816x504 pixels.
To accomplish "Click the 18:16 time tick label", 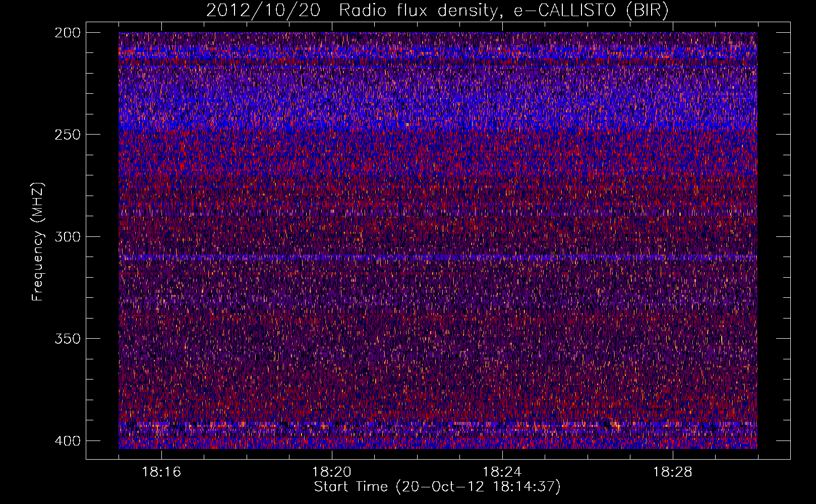I will [161, 472].
